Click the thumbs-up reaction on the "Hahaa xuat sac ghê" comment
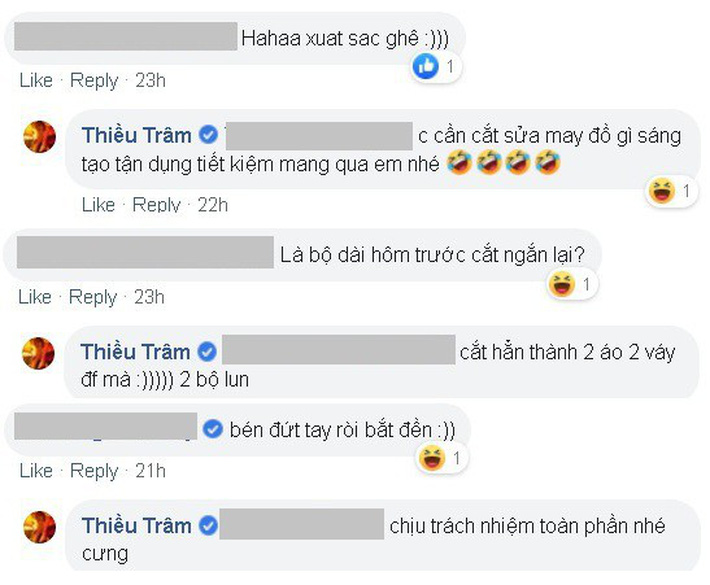The image size is (710, 585). pos(426,67)
